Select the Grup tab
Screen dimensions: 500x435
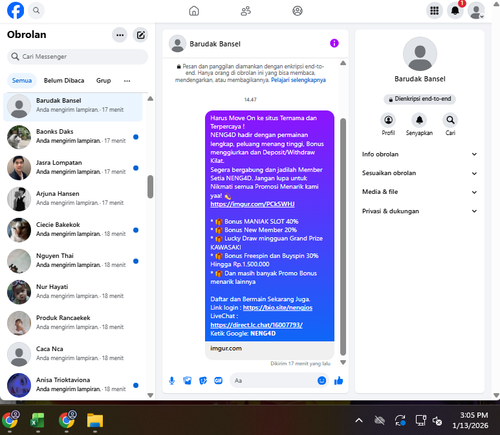[x=103, y=81]
